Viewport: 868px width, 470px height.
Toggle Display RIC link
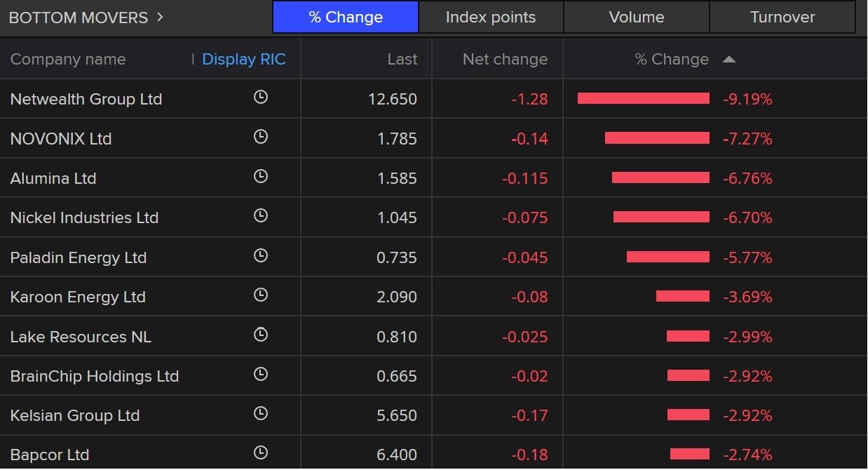pyautogui.click(x=244, y=60)
